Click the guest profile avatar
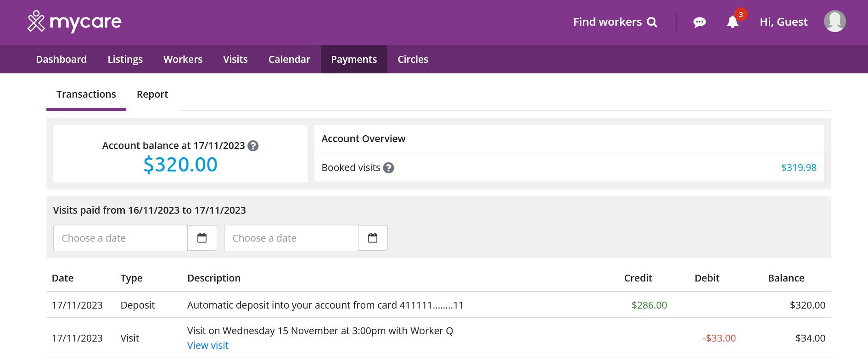Viewport: 868px width, 359px height. pyautogui.click(x=834, y=22)
